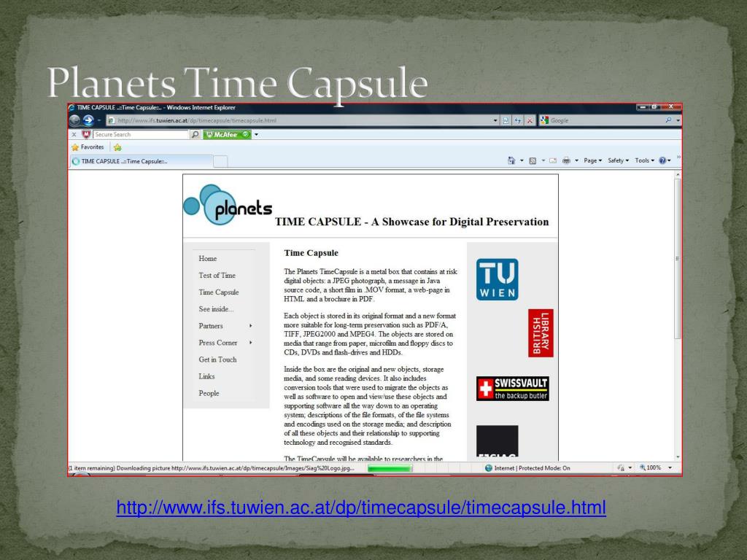This screenshot has height=560, width=747.
Task: Open the Test of Time link
Action: [217, 275]
